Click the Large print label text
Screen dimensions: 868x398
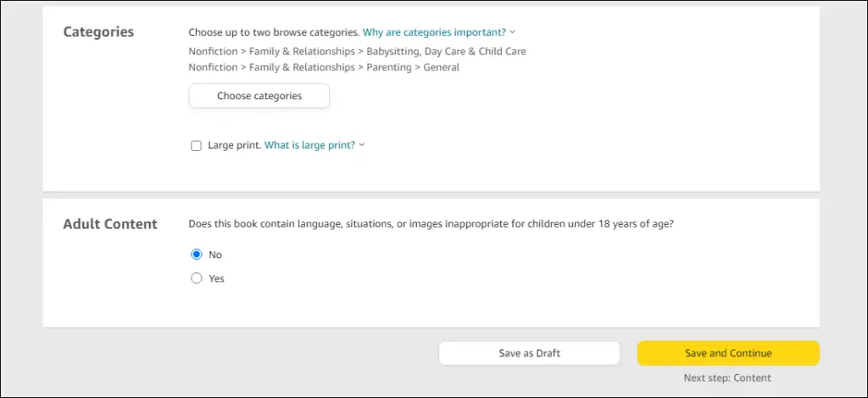[235, 145]
